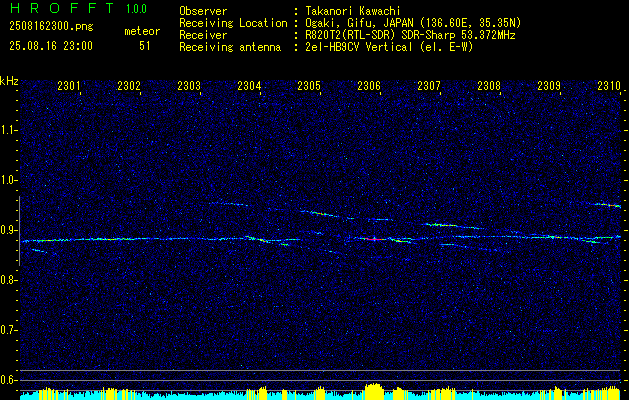Click the 0.8 kHz axis label
629x400 pixels.
(x=8, y=280)
